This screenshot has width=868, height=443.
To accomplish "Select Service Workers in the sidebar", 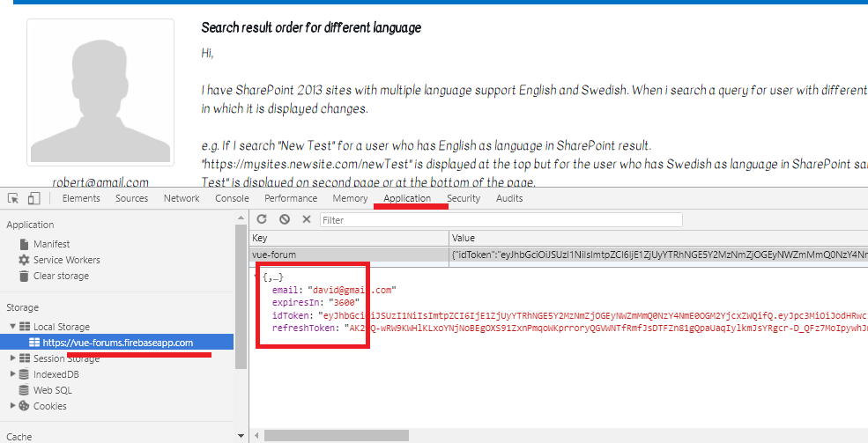I will click(66, 260).
